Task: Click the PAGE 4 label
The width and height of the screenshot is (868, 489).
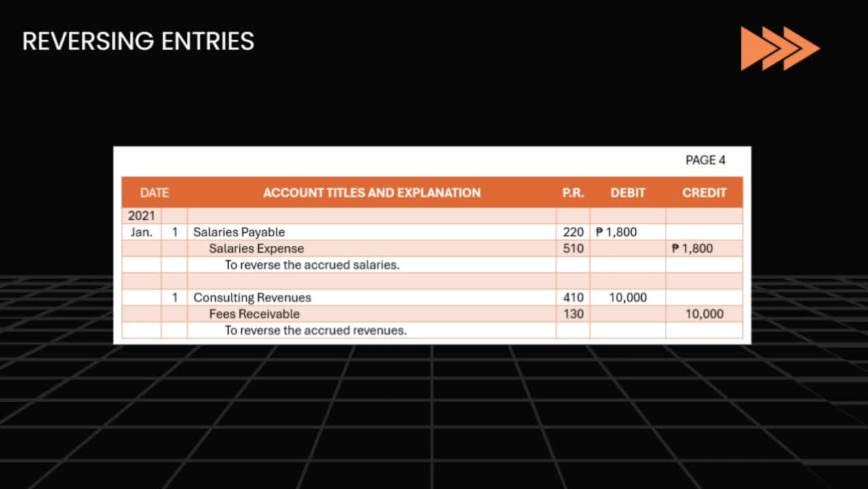Action: click(x=705, y=160)
